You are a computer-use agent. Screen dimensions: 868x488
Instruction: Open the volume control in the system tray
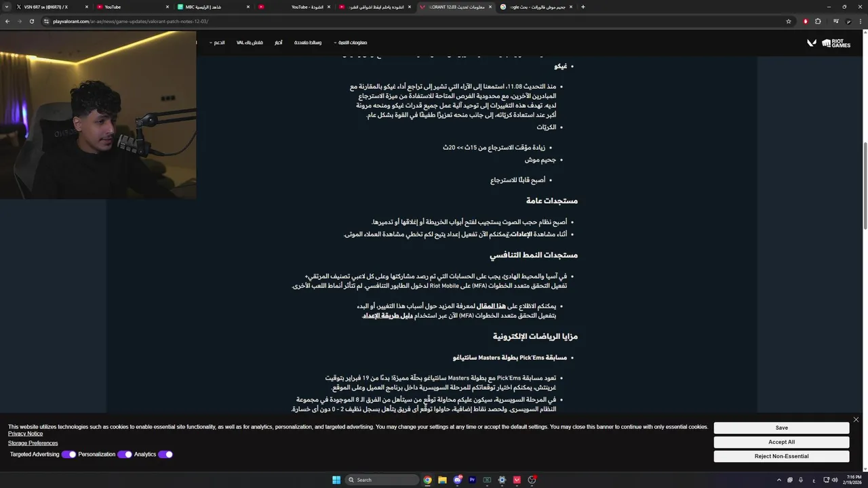pos(834,480)
